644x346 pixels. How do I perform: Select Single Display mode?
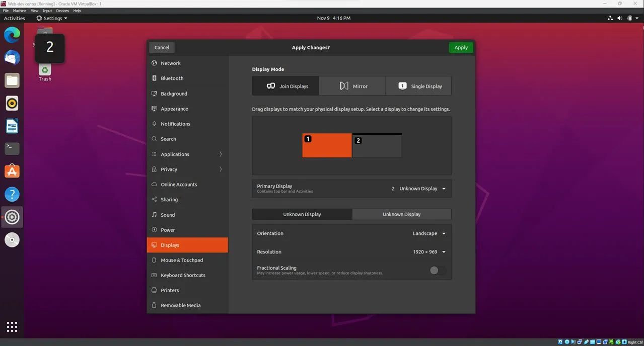[x=418, y=85]
